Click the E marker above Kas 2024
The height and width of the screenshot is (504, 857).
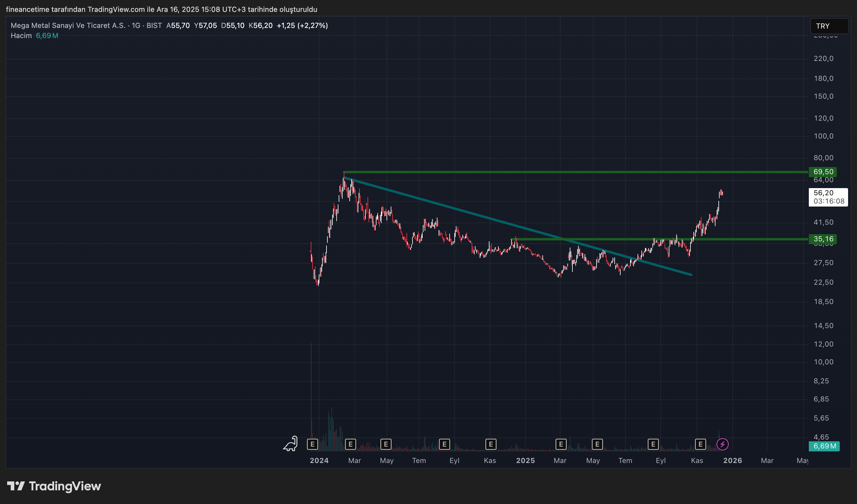[x=490, y=444]
